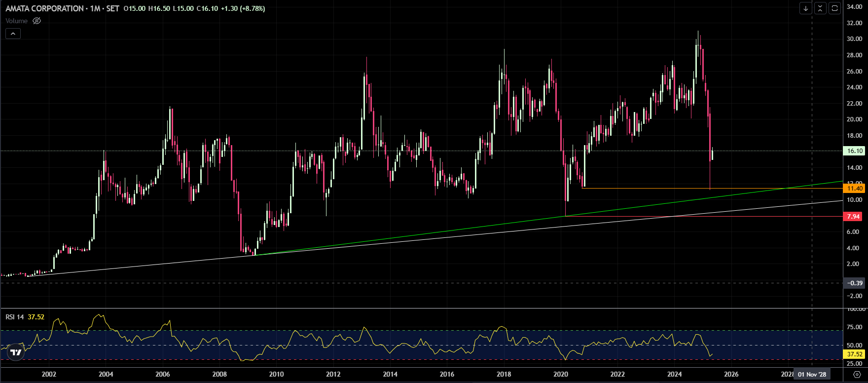
Task: Open chart settings hexagon gear icon
Action: coord(857,375)
